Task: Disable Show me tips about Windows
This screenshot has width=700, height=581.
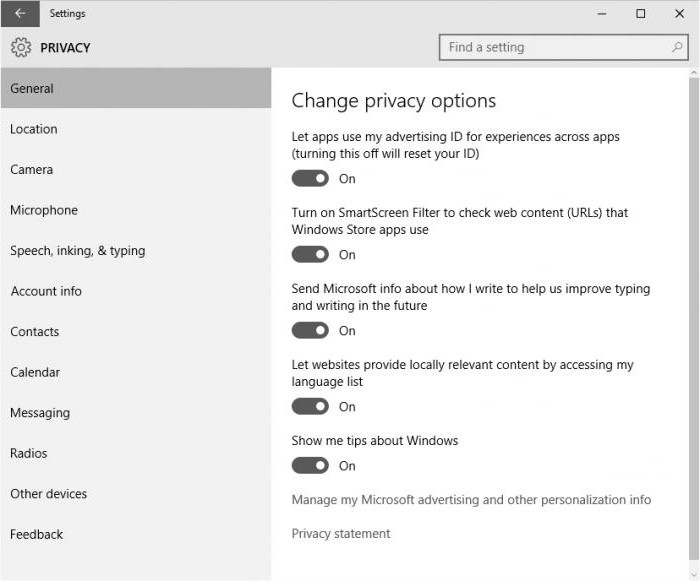Action: tap(310, 466)
